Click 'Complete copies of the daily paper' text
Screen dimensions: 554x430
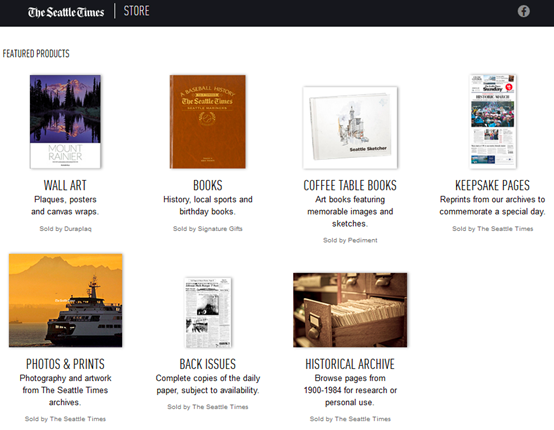pos(208,384)
